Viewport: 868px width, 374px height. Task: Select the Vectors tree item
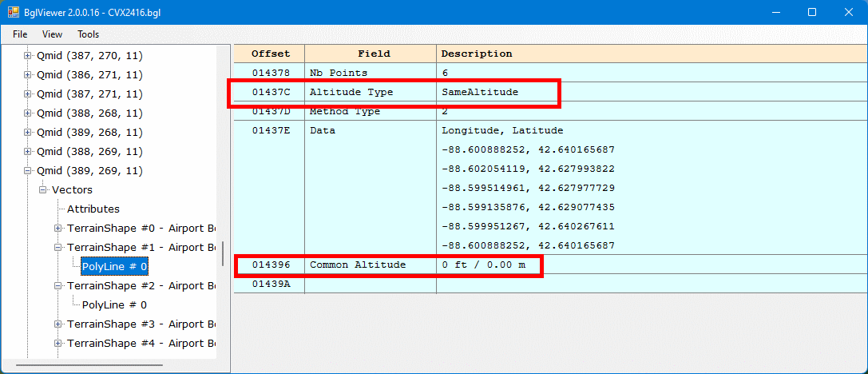click(x=72, y=190)
